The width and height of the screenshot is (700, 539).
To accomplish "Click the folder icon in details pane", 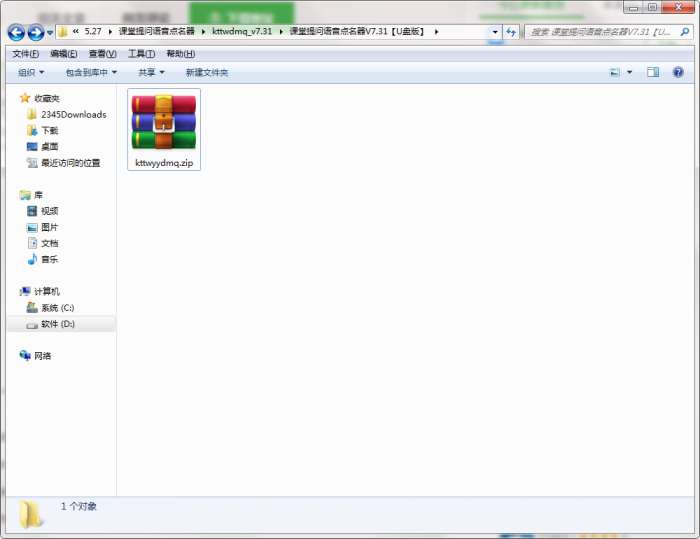I will pyautogui.click(x=31, y=514).
